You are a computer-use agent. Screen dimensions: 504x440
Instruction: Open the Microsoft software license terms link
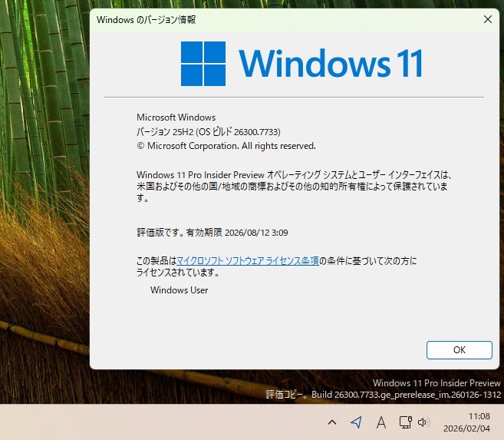click(x=248, y=260)
